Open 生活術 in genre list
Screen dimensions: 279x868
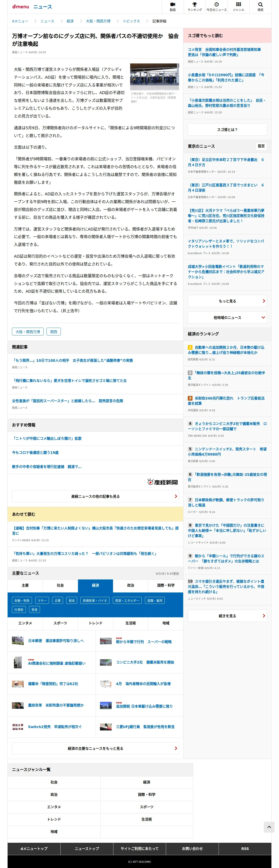147,819
